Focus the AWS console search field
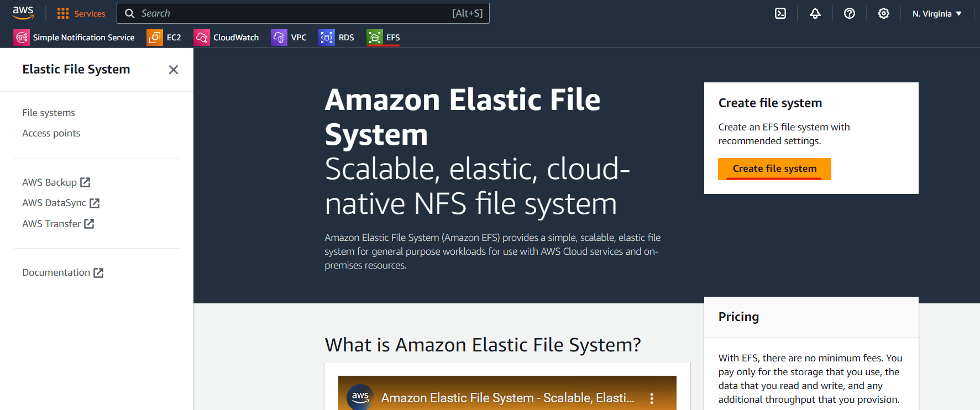This screenshot has width=980, height=410. [x=303, y=13]
